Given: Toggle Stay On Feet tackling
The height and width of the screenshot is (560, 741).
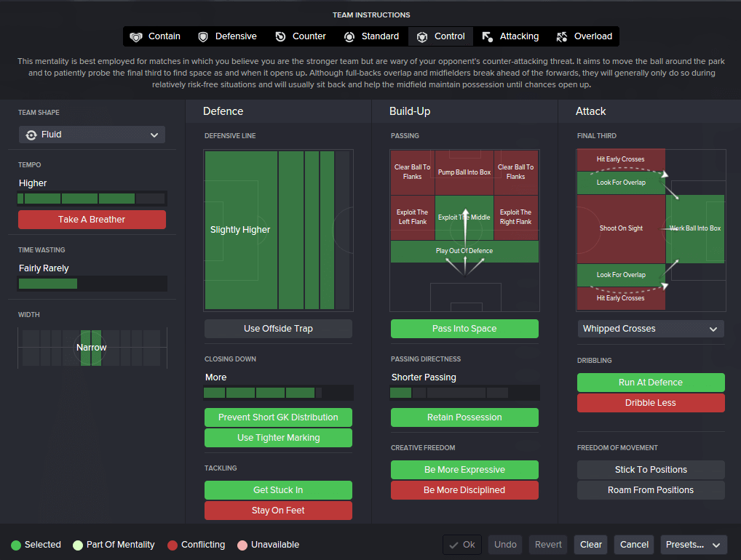Looking at the screenshot, I should tap(278, 511).
